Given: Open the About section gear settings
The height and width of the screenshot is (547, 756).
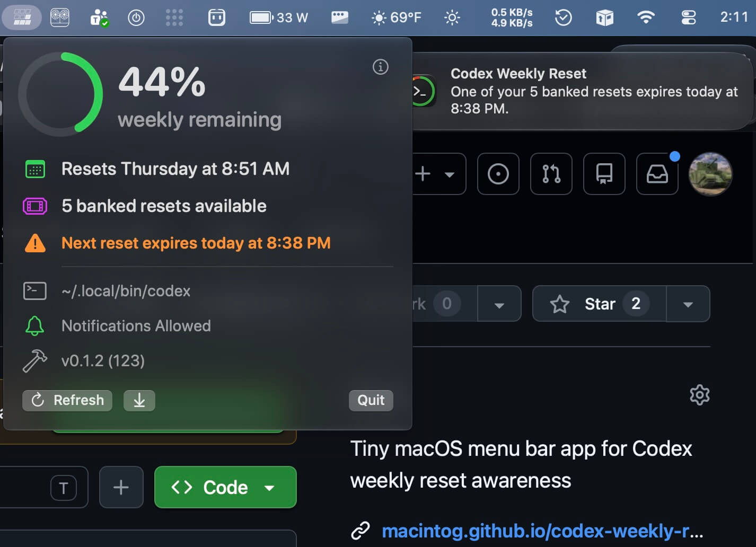Looking at the screenshot, I should [700, 395].
